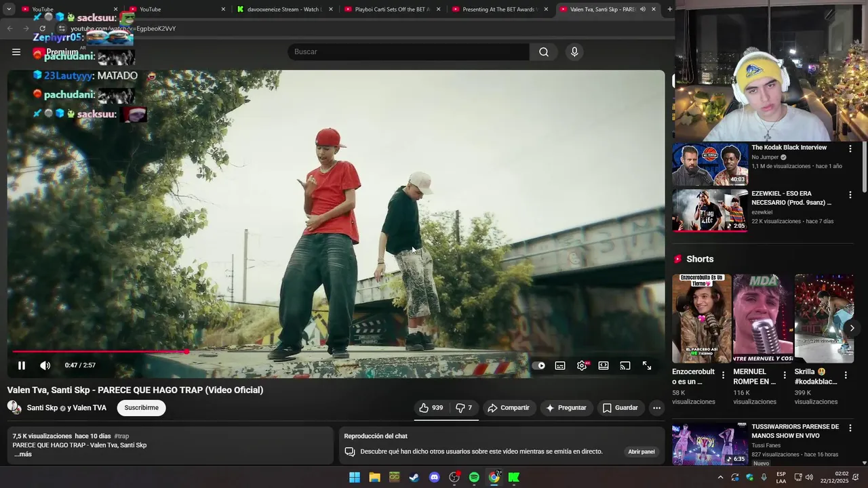
Task: Pause the video with the pause button
Action: pos(22,365)
